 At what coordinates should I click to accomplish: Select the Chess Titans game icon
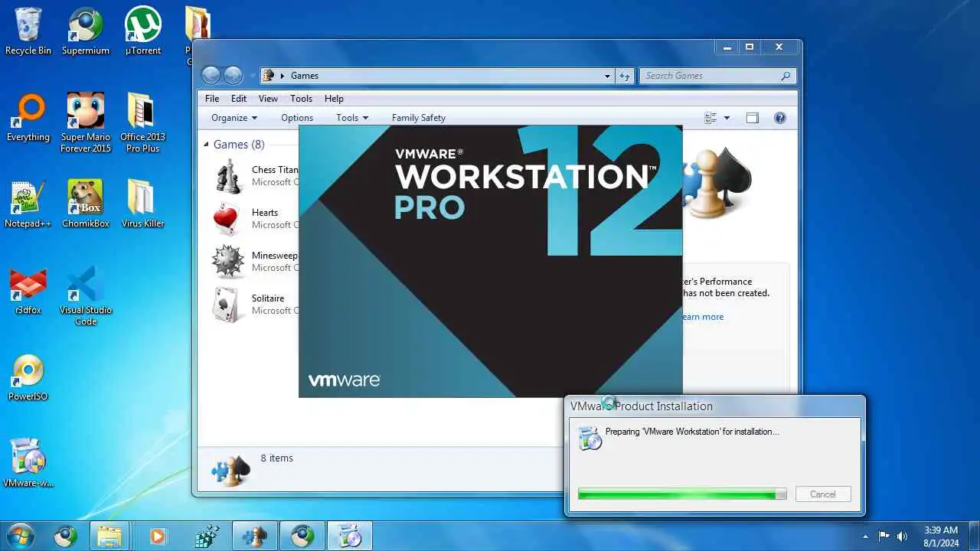(x=229, y=176)
